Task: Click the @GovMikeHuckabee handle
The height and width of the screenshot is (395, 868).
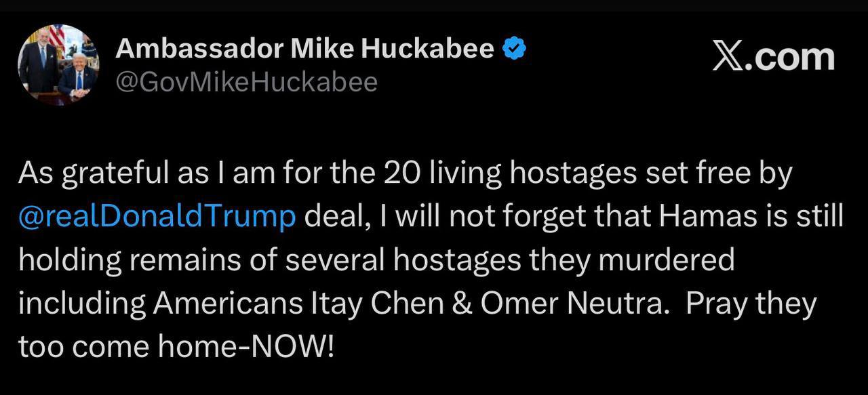Action: pos(246,82)
